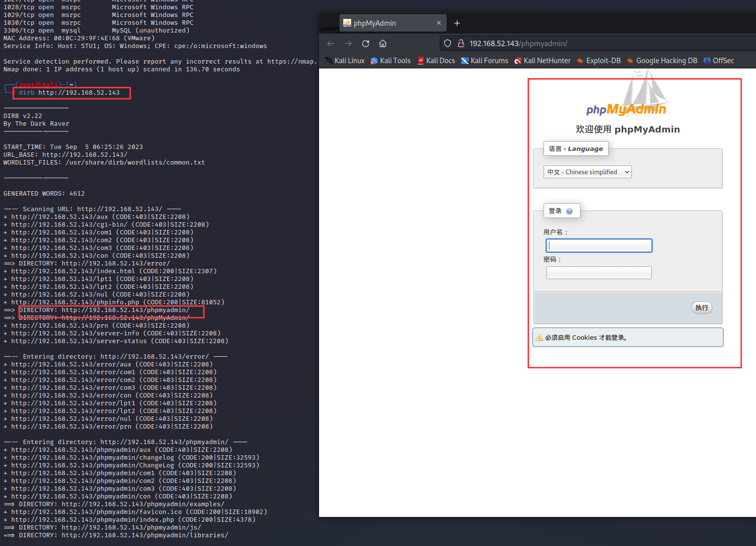Open the Exploit-DB bookmark
This screenshot has width=756, height=546.
coord(598,61)
